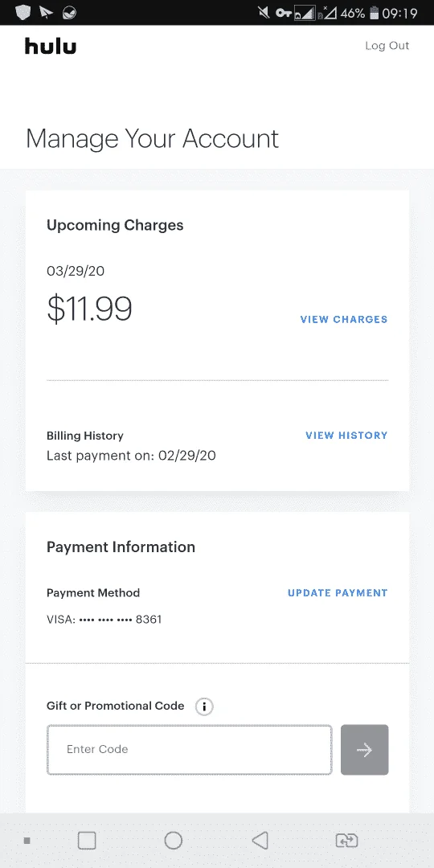This screenshot has height=868, width=434.
Task: Submit code with the arrow button
Action: (364, 750)
